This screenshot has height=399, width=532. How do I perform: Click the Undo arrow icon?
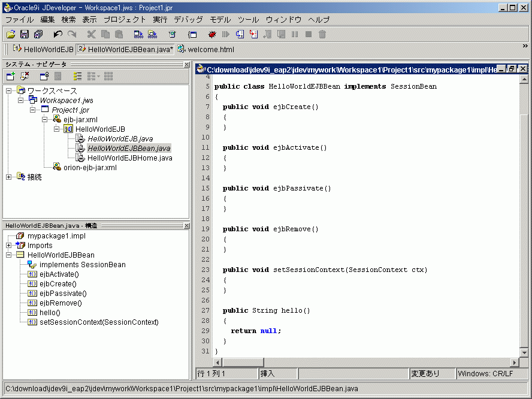click(x=58, y=34)
